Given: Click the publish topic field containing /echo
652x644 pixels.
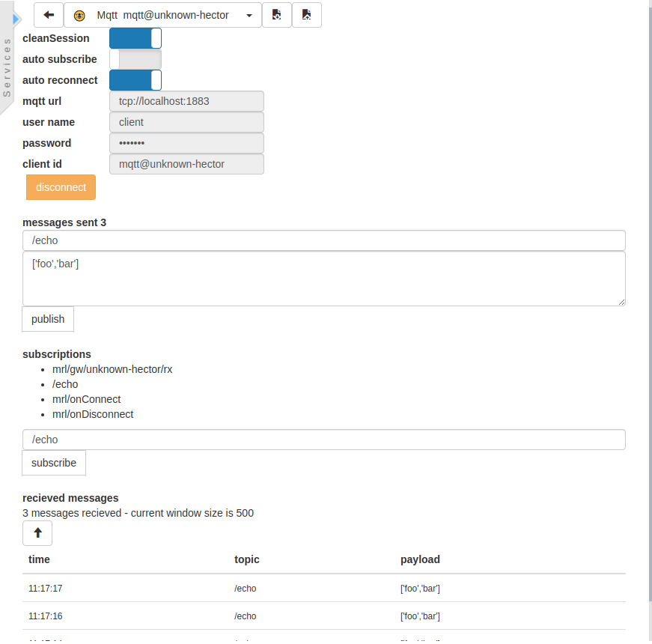Looking at the screenshot, I should coord(324,240).
